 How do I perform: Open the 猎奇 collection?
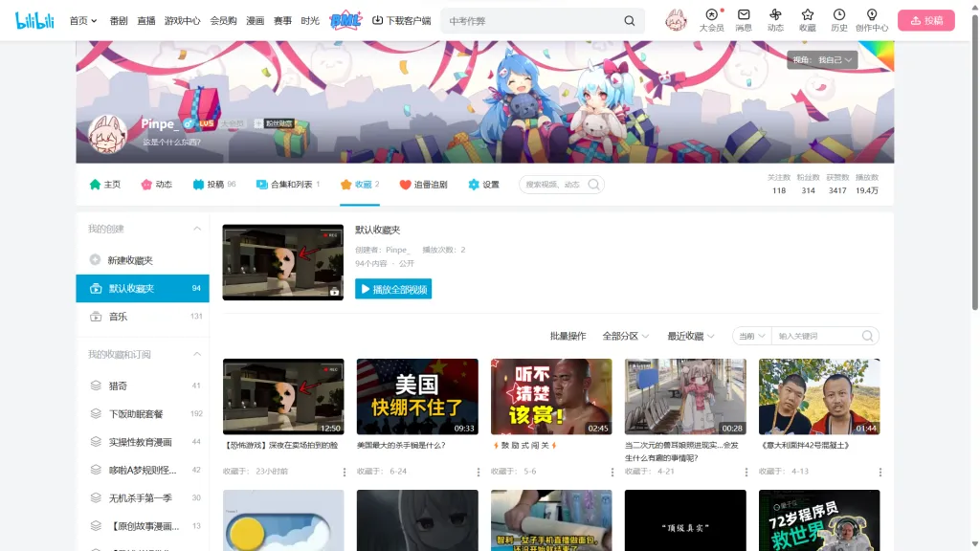[143, 386]
